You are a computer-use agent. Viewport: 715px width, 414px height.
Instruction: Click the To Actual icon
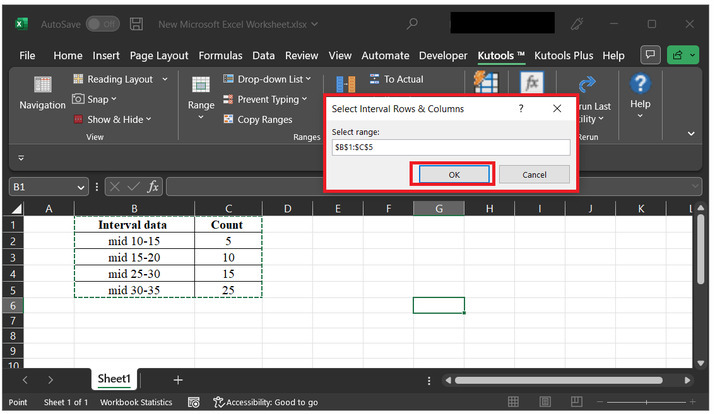coord(375,79)
